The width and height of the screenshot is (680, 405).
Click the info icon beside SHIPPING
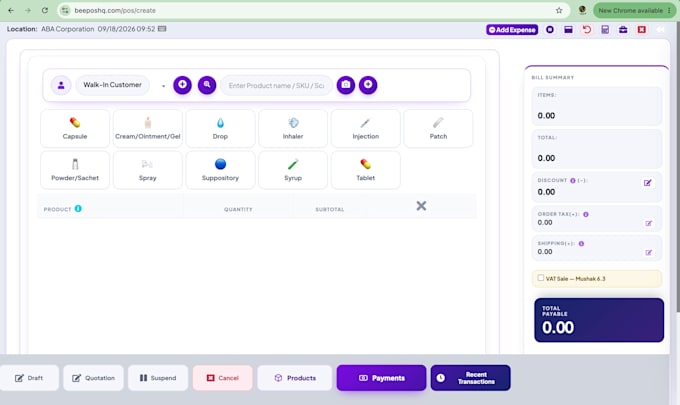pos(581,244)
